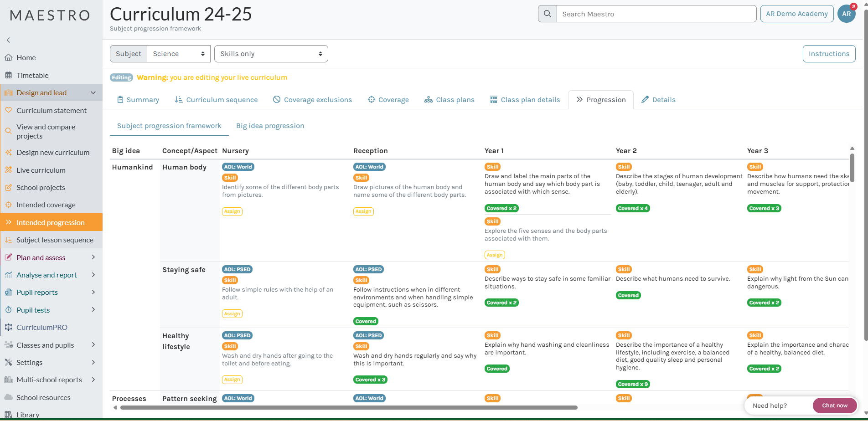Click the Timetable calendar icon
The height and width of the screenshot is (421, 868).
(8, 75)
